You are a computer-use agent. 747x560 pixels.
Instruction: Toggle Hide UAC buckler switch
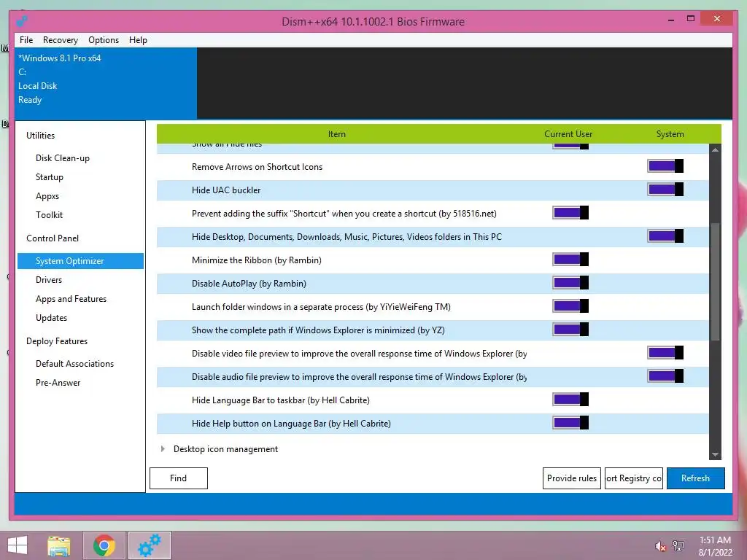point(665,190)
